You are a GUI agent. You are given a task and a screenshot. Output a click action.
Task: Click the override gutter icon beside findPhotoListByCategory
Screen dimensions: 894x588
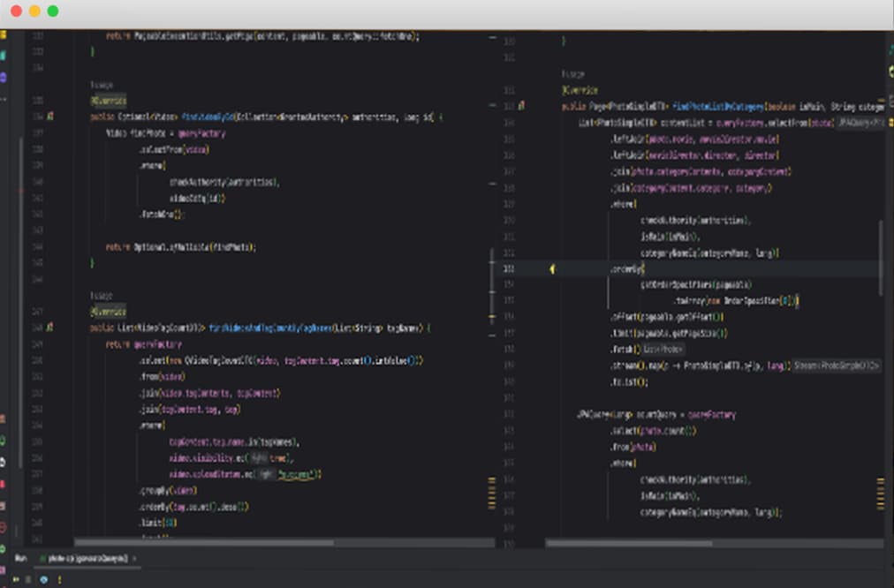(522, 106)
